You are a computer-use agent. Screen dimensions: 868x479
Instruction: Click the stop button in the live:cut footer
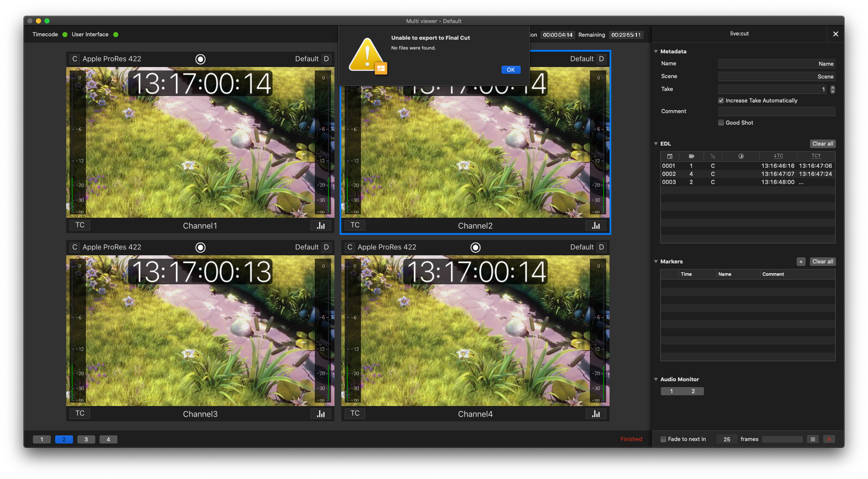point(813,439)
